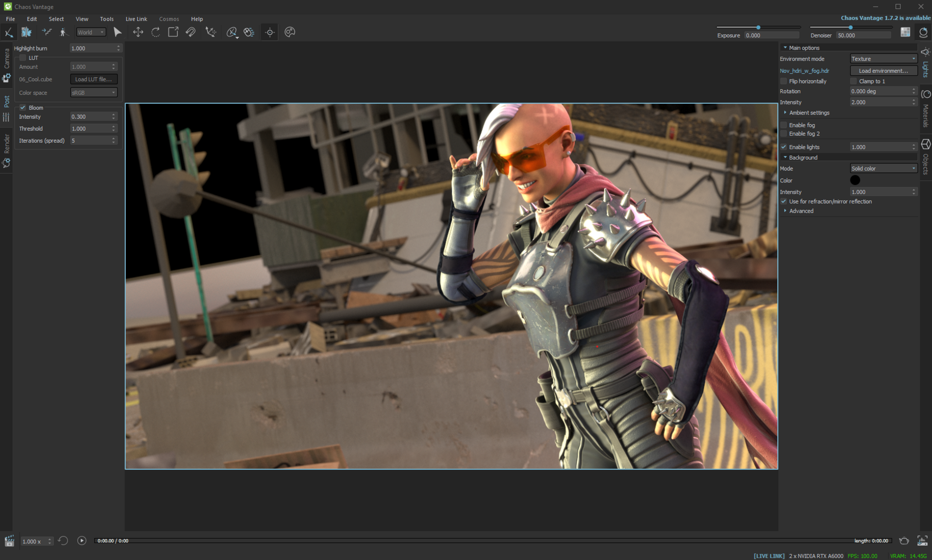Image resolution: width=932 pixels, height=560 pixels.
Task: Open the File menu
Action: 10,19
